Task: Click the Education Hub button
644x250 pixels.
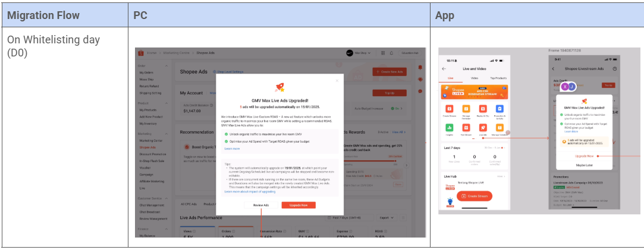Action: (410, 53)
